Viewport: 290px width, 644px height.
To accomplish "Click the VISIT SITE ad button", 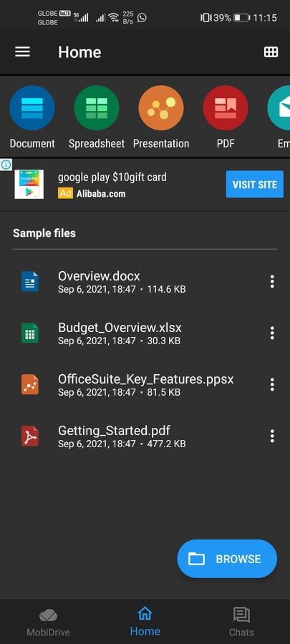I will click(x=255, y=185).
